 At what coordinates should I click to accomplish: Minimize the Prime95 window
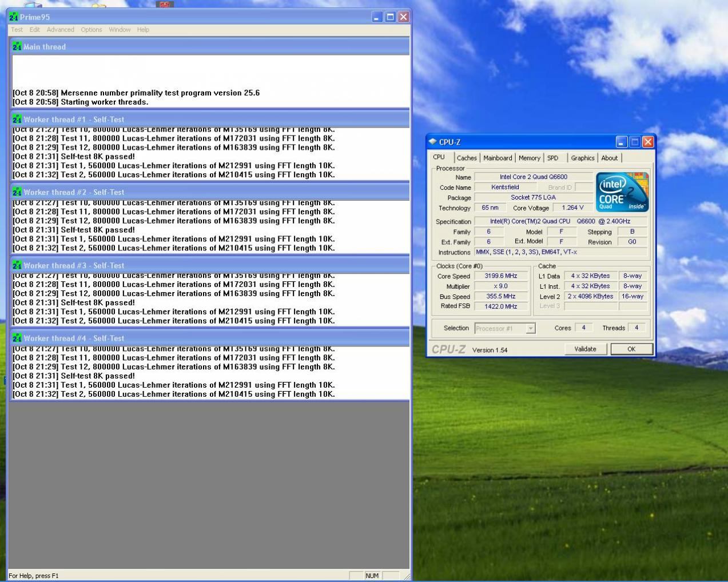coord(376,17)
